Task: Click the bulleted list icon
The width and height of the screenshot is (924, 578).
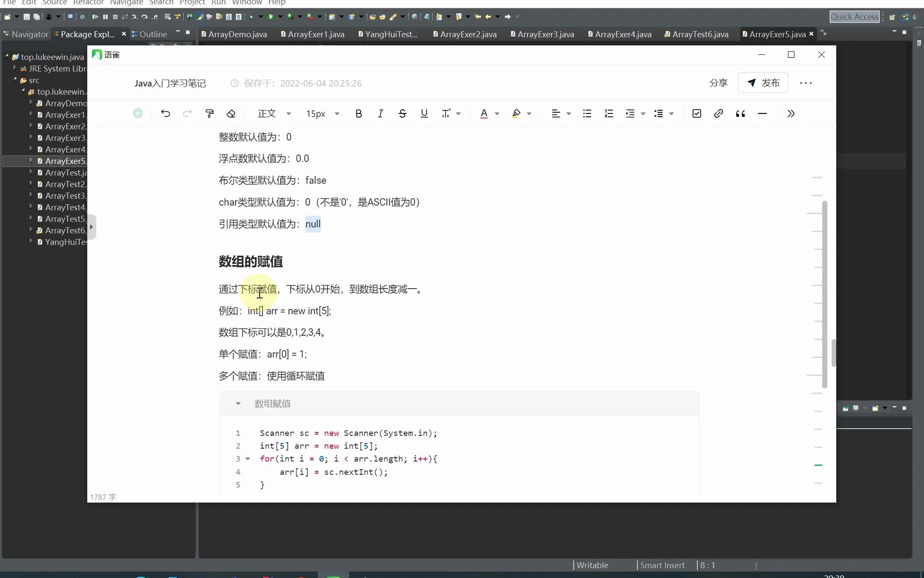Action: 587,113
